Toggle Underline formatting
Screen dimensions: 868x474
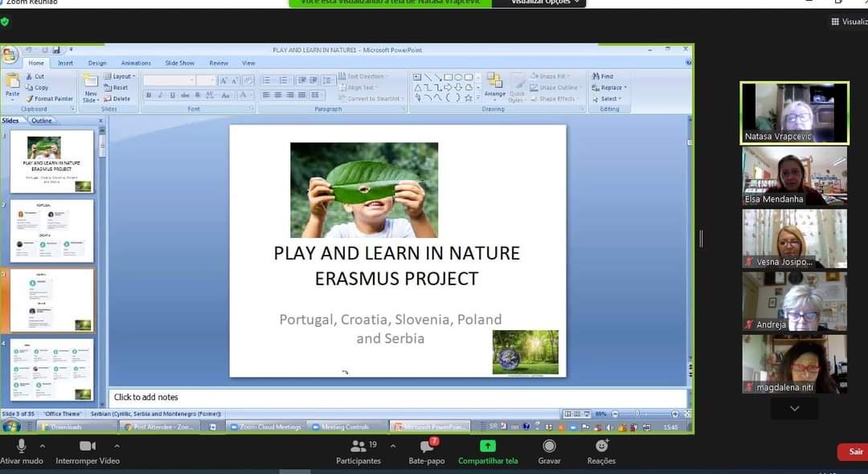click(173, 95)
